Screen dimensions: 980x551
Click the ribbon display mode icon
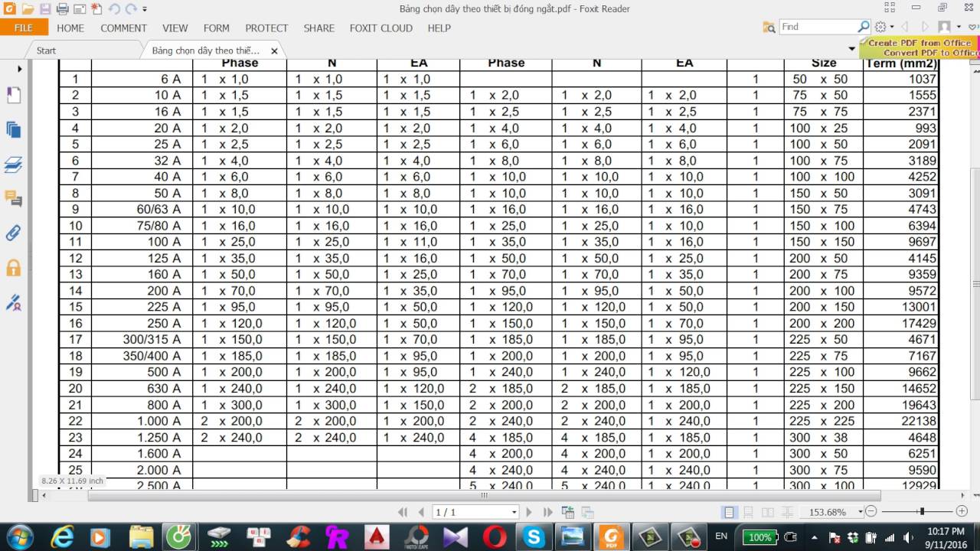pos(890,8)
